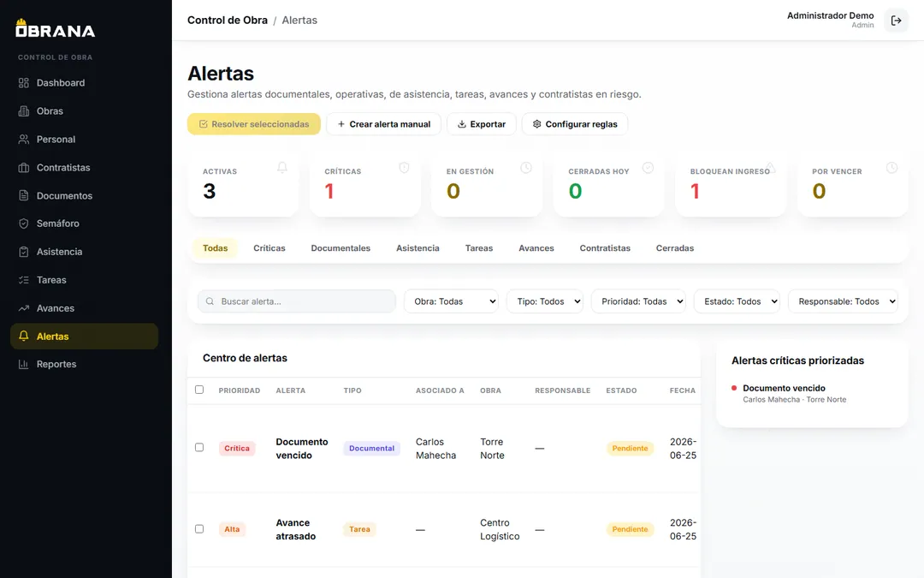Viewport: 924px width, 578px height.
Task: Click the bell icon on Activas card
Action: [x=282, y=168]
